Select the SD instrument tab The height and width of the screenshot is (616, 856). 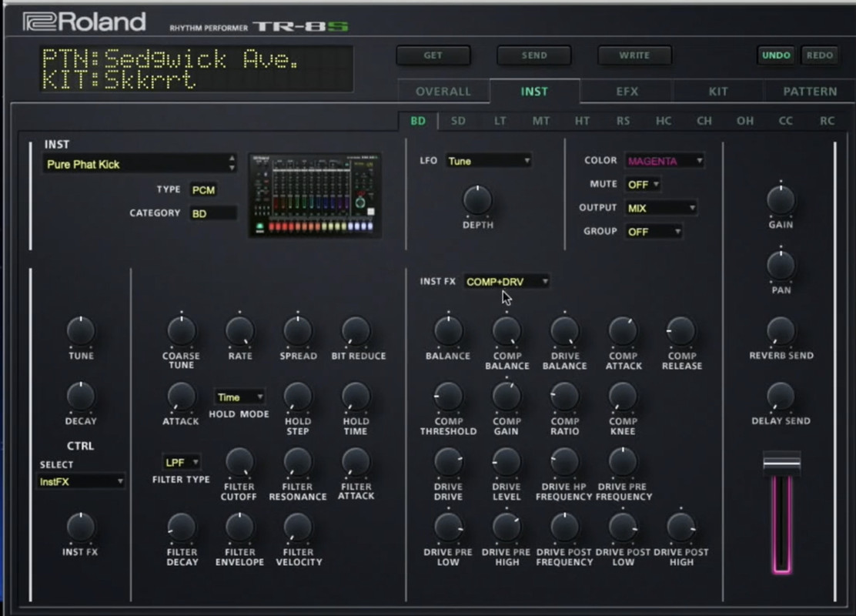(x=458, y=121)
